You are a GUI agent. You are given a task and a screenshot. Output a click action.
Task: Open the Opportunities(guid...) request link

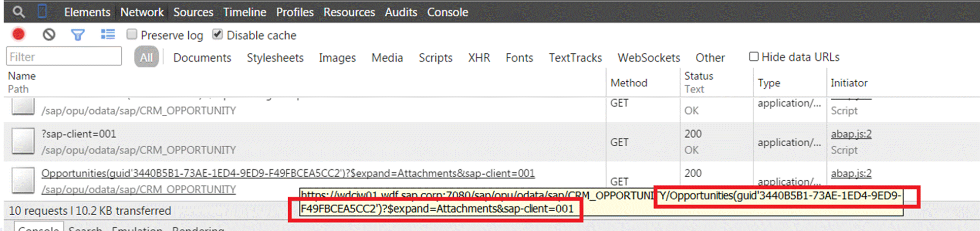(x=288, y=174)
